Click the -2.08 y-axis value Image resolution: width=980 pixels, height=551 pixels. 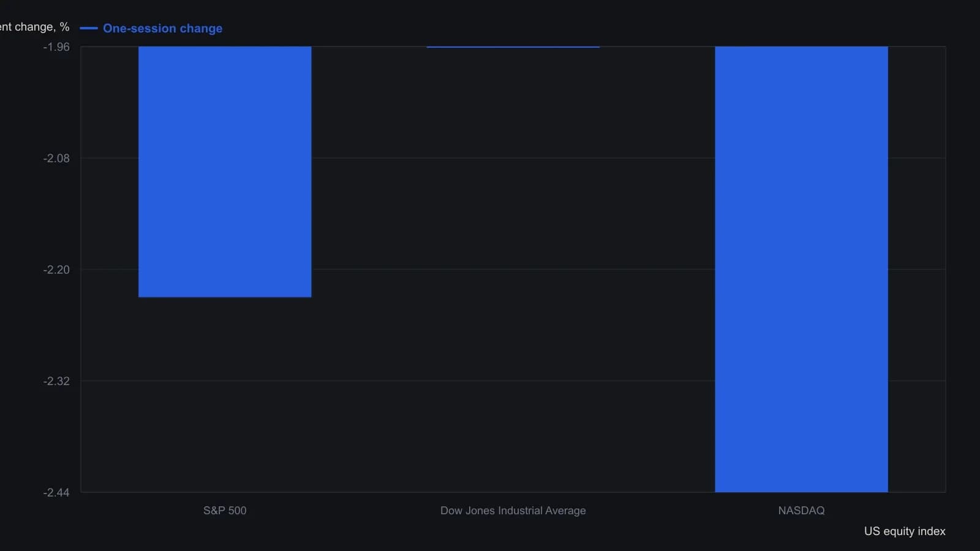[x=56, y=159]
